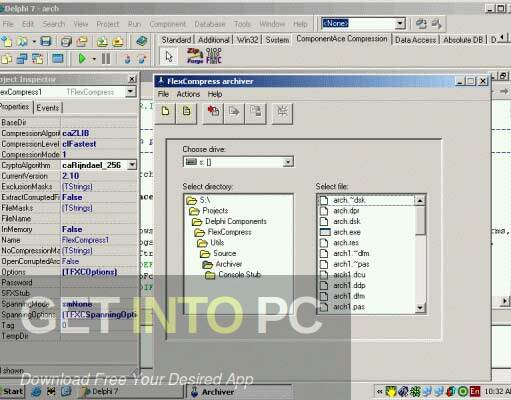
Task: Click the Save icon in Delphi toolbar
Action: pyautogui.click(x=46, y=42)
